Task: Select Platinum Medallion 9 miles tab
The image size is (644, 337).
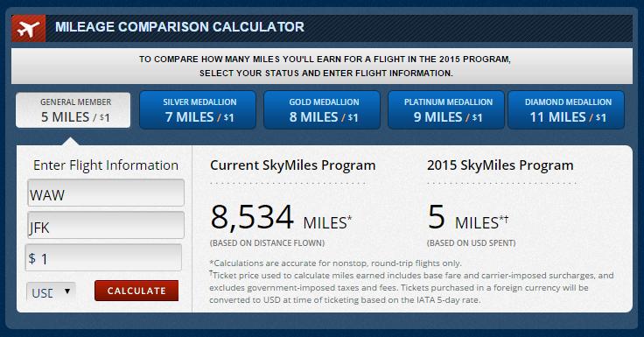Action: pos(446,110)
